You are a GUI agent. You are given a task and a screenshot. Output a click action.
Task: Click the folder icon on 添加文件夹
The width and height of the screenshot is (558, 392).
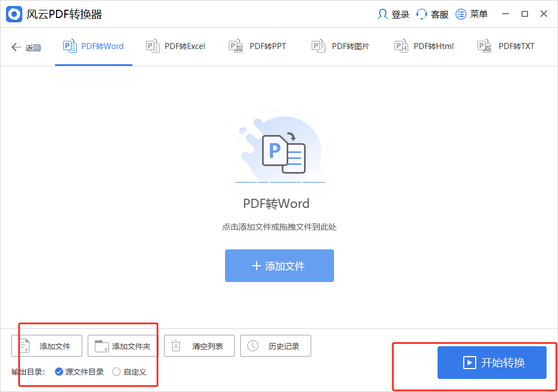102,346
